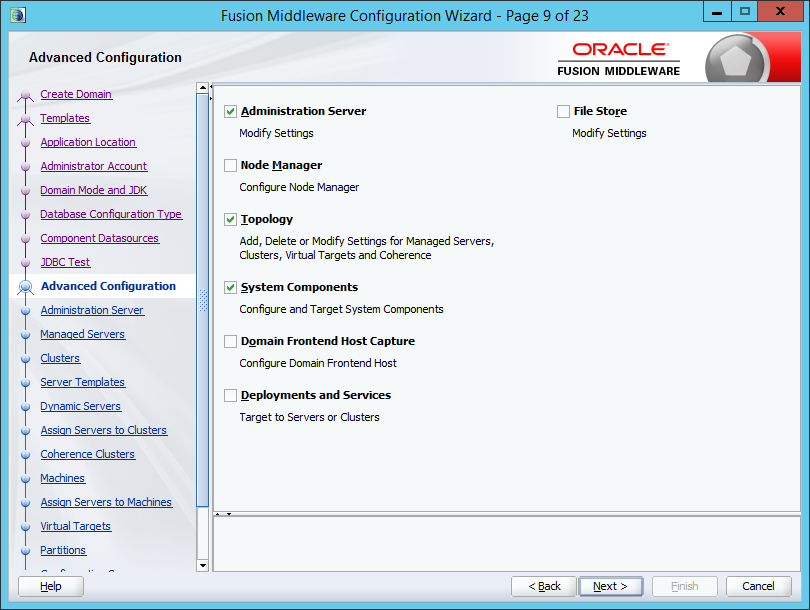810x610 pixels.
Task: Open Administration Server step in sidebar
Action: (92, 310)
